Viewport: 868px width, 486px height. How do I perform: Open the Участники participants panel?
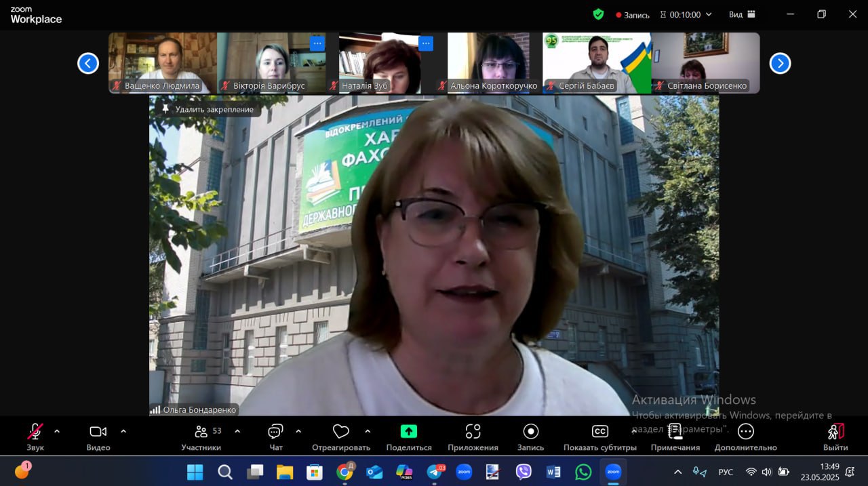(201, 437)
